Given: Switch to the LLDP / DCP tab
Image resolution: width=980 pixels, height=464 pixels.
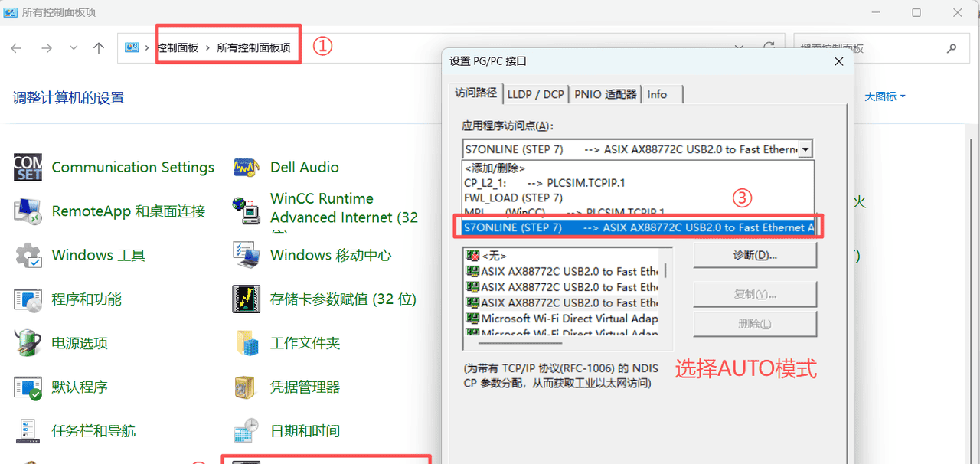Looking at the screenshot, I should click(x=535, y=94).
